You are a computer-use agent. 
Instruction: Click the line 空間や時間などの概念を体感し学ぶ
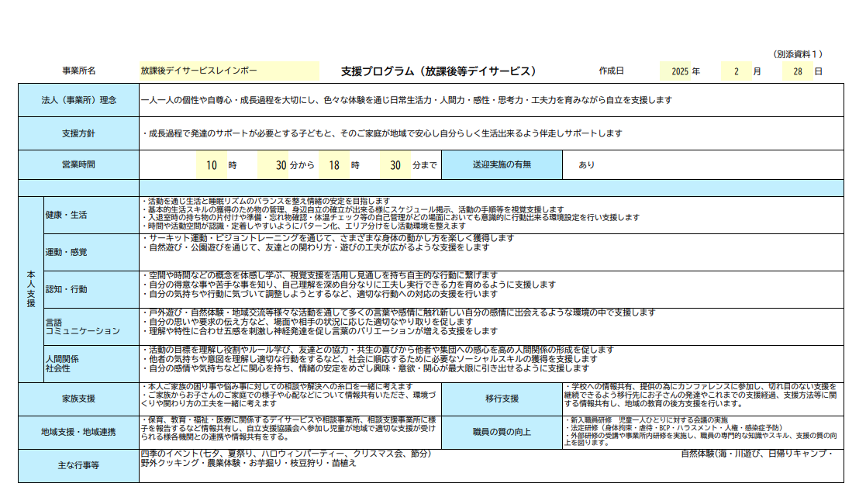pyautogui.click(x=319, y=275)
